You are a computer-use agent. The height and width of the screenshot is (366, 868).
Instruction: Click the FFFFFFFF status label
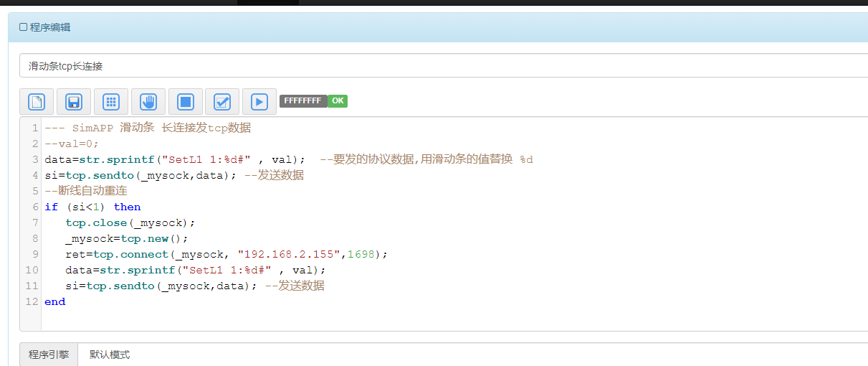tap(303, 101)
